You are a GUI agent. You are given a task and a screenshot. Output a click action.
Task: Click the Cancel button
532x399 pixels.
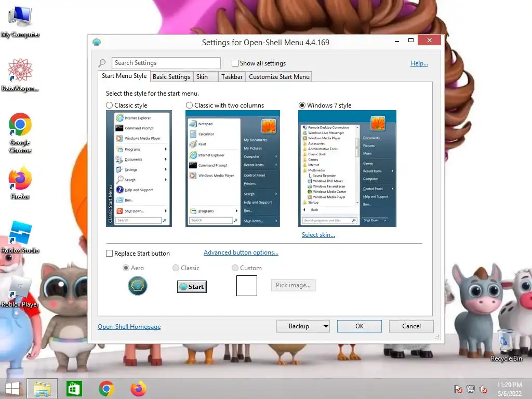(x=411, y=326)
